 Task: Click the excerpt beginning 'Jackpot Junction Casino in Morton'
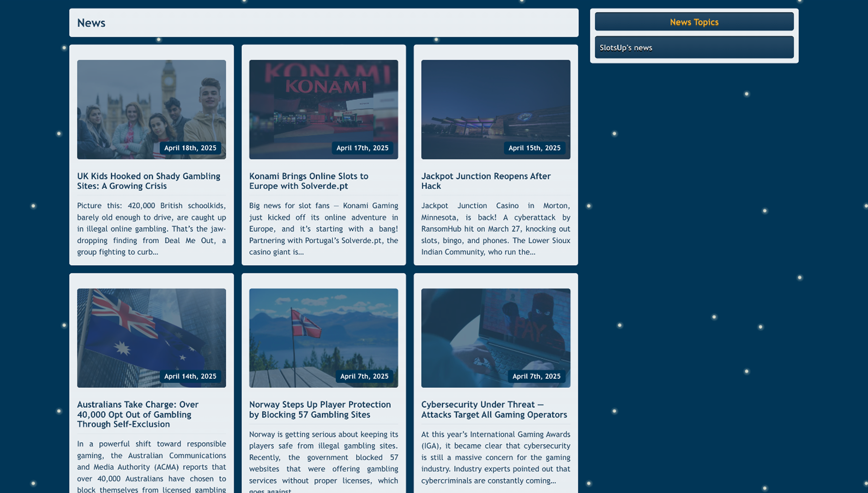(496, 229)
